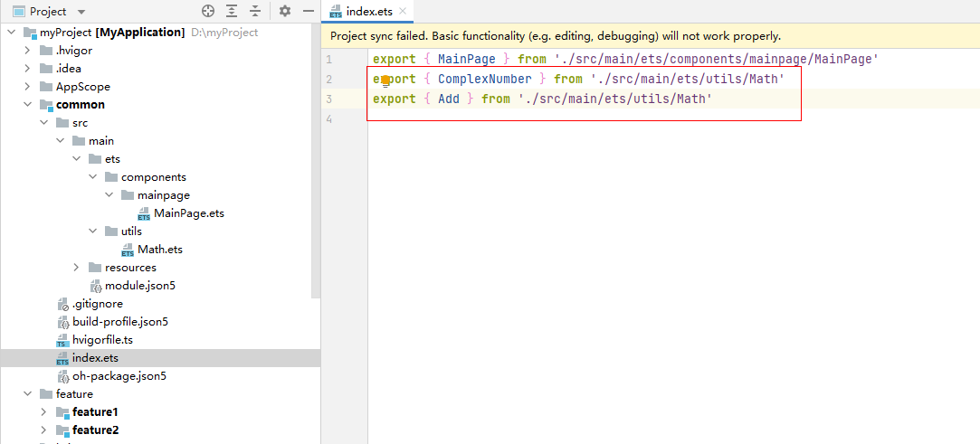The height and width of the screenshot is (444, 980).
Task: Collapse the common module folder
Action: (x=27, y=104)
